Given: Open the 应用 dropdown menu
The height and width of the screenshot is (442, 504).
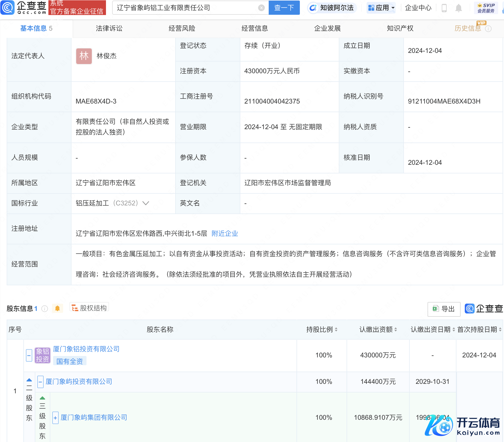Looking at the screenshot, I should point(381,8).
